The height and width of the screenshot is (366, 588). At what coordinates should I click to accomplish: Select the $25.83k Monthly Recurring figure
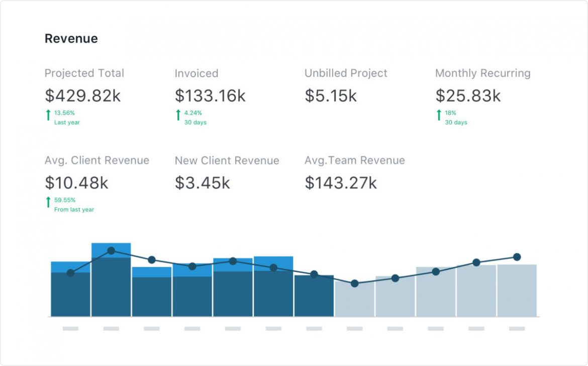point(468,96)
